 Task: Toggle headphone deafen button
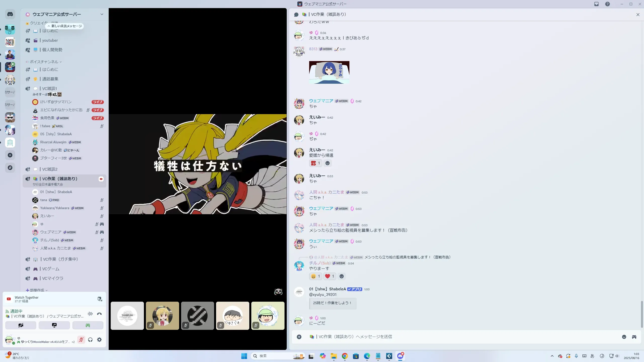pyautogui.click(x=90, y=340)
